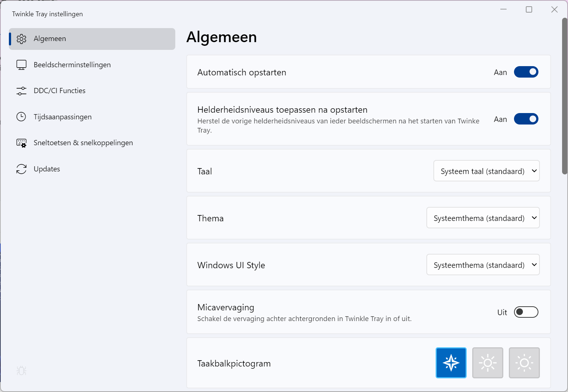Click the clock icon for Tijdsaanpassingen
The height and width of the screenshot is (392, 568).
(21, 116)
